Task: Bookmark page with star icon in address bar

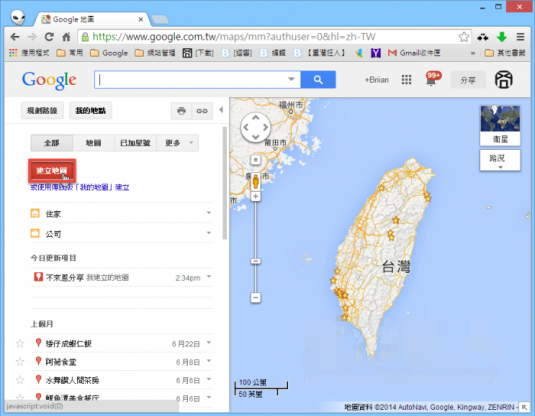Action: pyautogui.click(x=463, y=37)
